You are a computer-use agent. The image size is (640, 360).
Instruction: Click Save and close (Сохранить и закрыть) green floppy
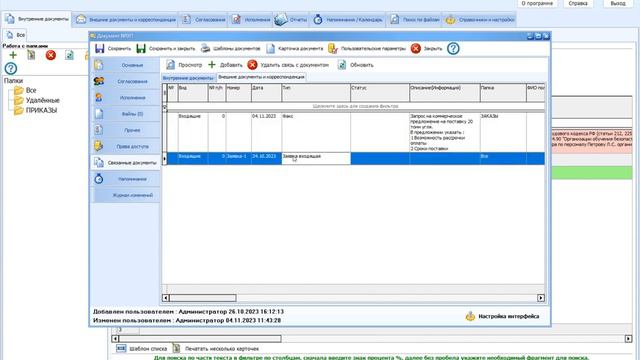[x=141, y=49]
